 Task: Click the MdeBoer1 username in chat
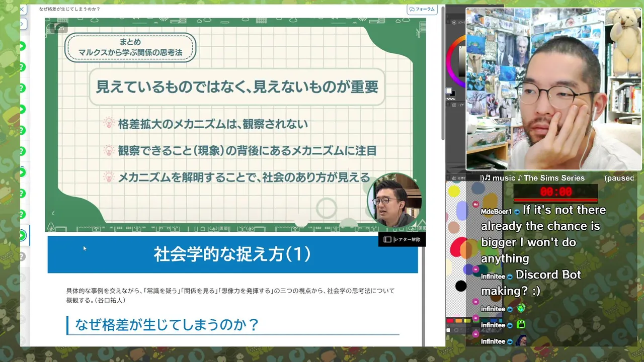coord(496,212)
